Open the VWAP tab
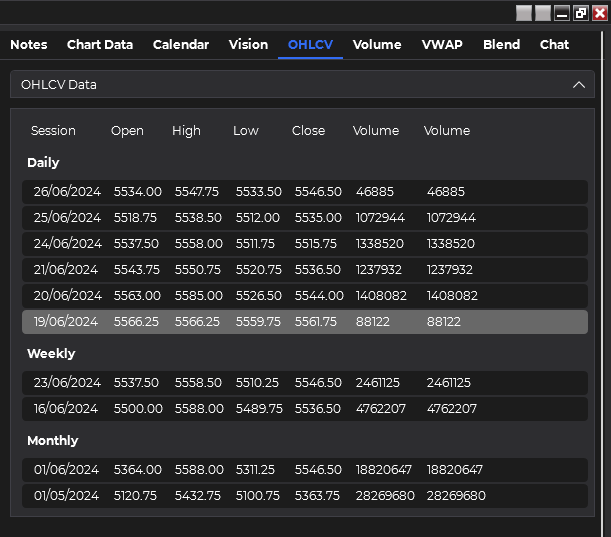 tap(442, 44)
